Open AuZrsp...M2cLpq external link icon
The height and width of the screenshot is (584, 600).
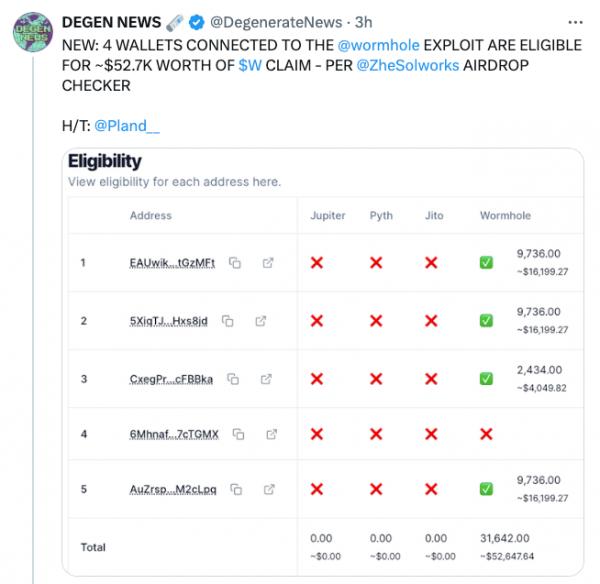tap(268, 490)
